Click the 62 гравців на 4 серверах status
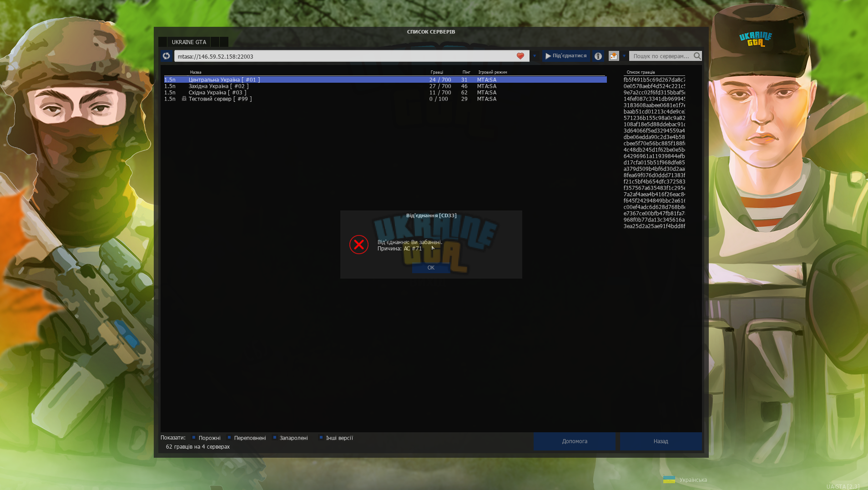The width and height of the screenshot is (868, 490). click(198, 447)
